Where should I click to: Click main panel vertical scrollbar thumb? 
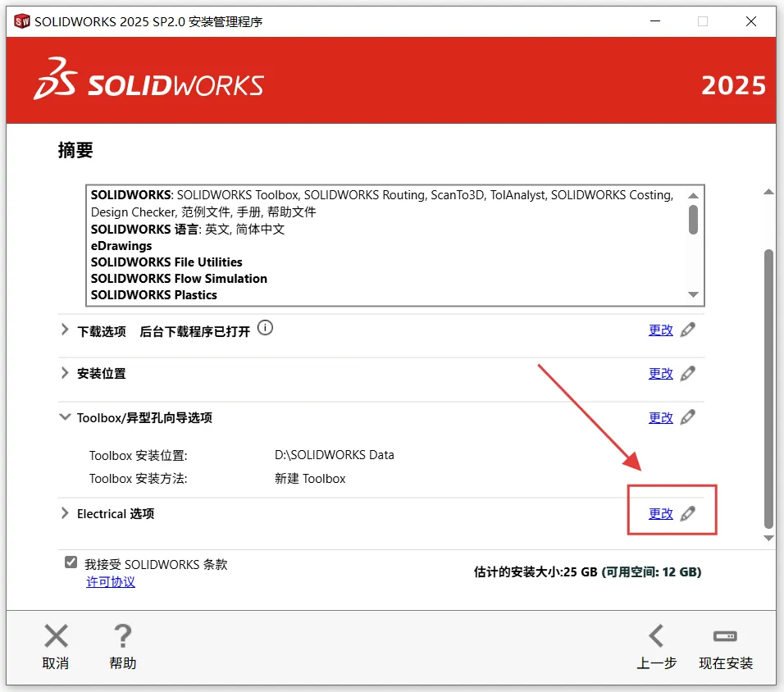tap(769, 389)
